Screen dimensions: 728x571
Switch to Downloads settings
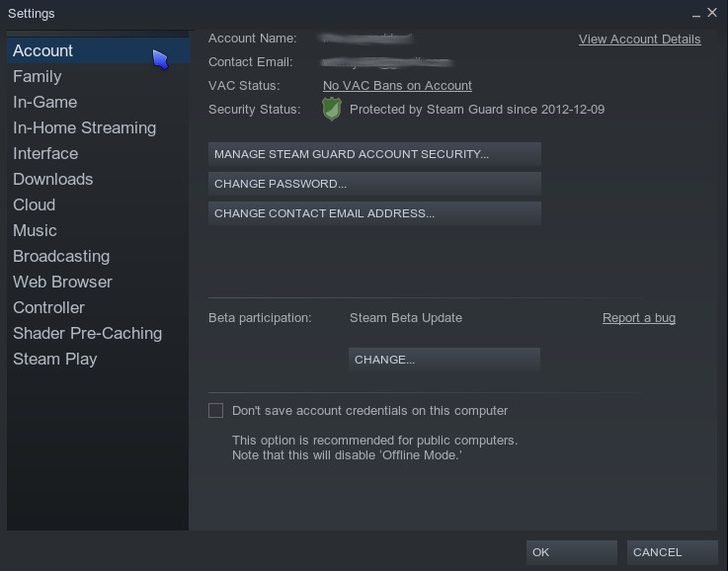(x=99, y=179)
